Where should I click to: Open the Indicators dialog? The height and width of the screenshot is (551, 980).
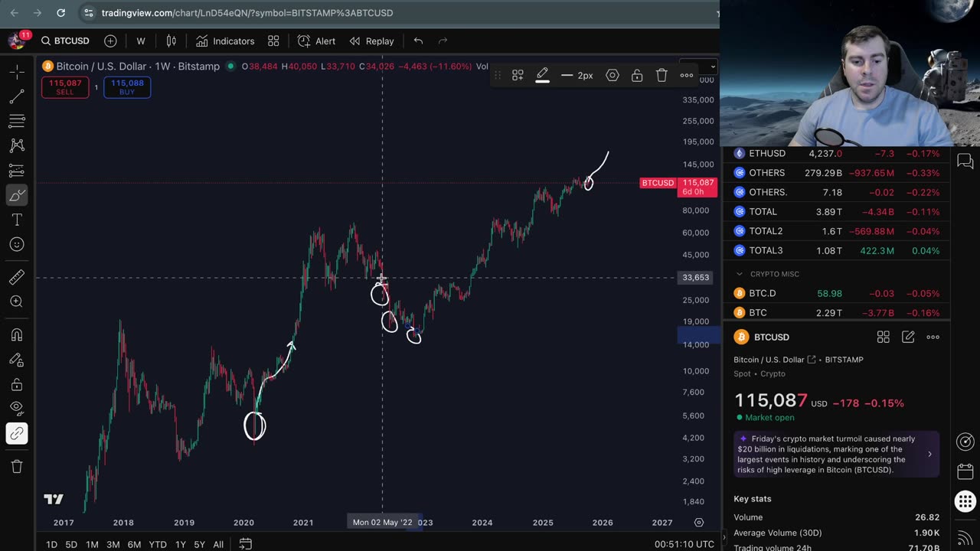(x=225, y=41)
